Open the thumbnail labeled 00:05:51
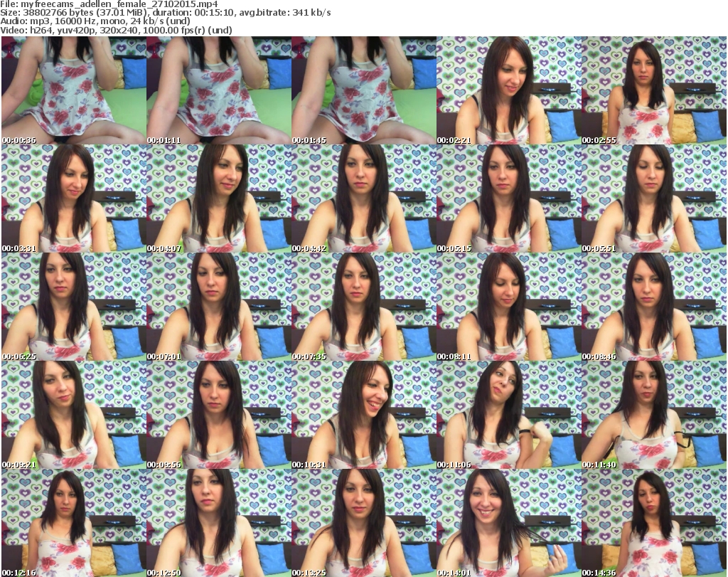The image size is (728, 577). tap(653, 198)
